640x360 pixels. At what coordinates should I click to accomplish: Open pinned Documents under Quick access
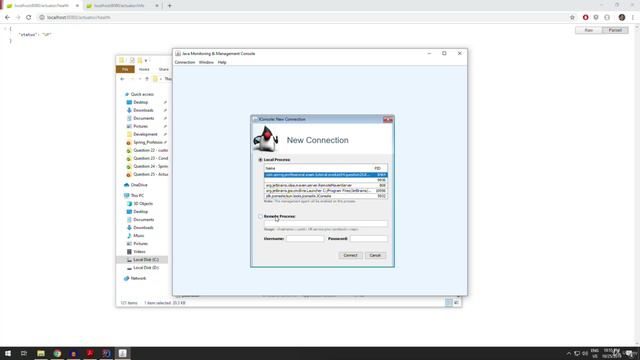coord(144,118)
